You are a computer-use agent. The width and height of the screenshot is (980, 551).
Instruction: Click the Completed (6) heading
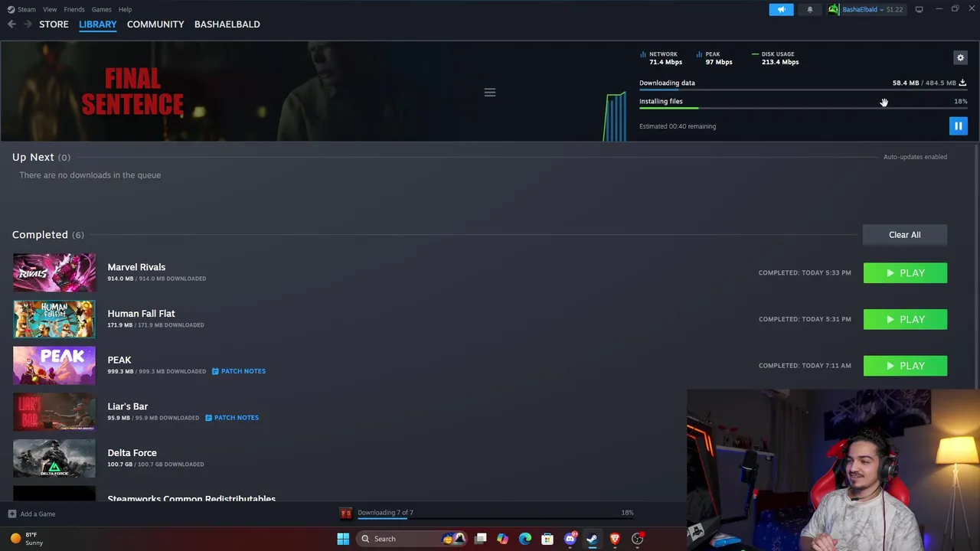coord(48,235)
